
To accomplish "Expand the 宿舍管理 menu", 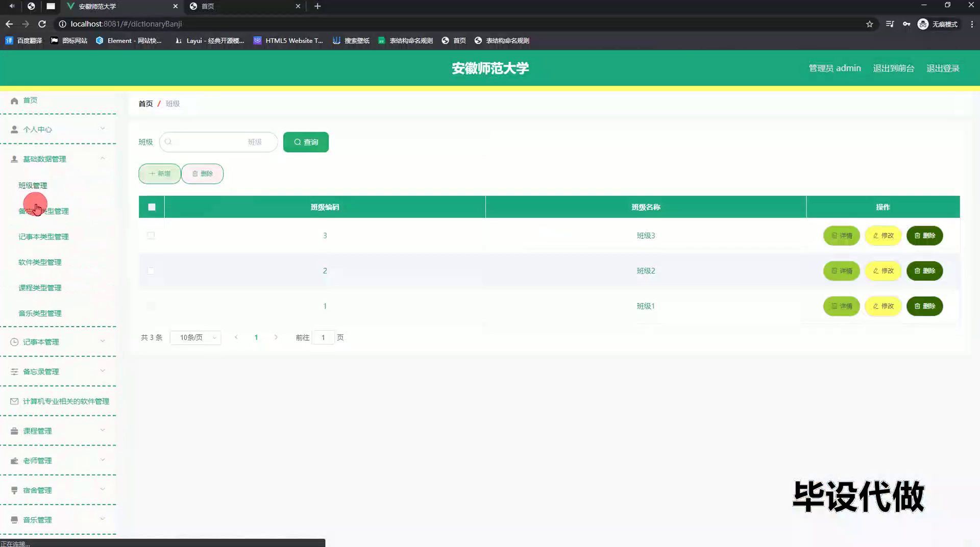I will 103,489.
